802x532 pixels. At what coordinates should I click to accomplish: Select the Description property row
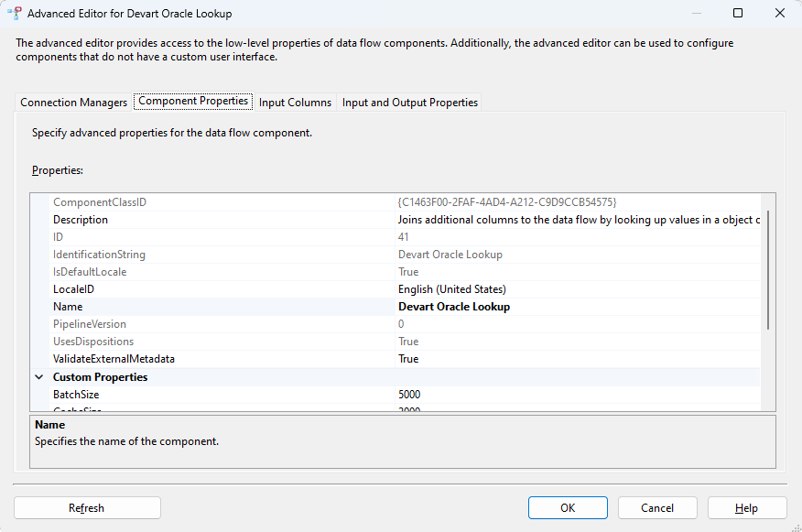point(81,220)
